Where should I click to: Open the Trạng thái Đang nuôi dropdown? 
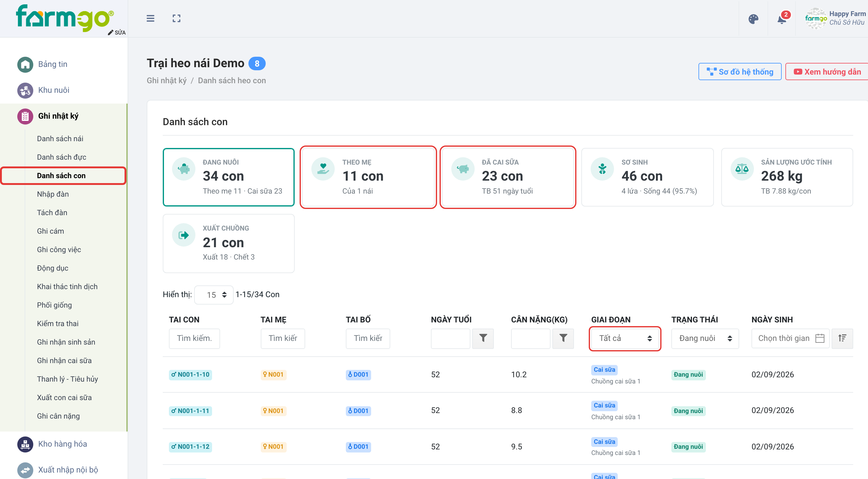coord(705,338)
